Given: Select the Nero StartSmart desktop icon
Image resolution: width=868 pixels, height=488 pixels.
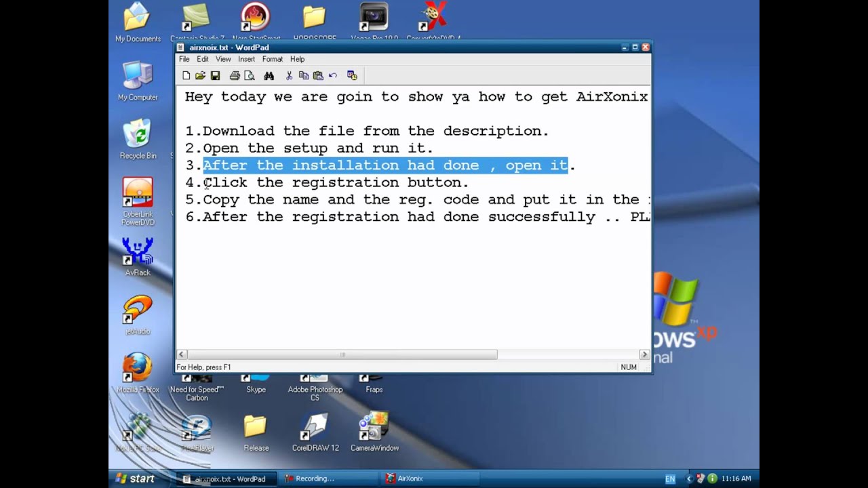Looking at the screenshot, I should (x=256, y=20).
